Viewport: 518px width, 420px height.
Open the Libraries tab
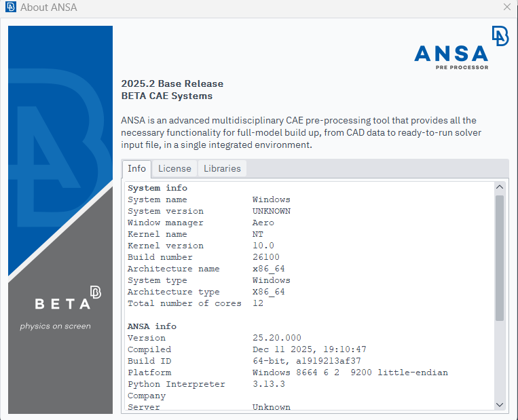coord(222,168)
